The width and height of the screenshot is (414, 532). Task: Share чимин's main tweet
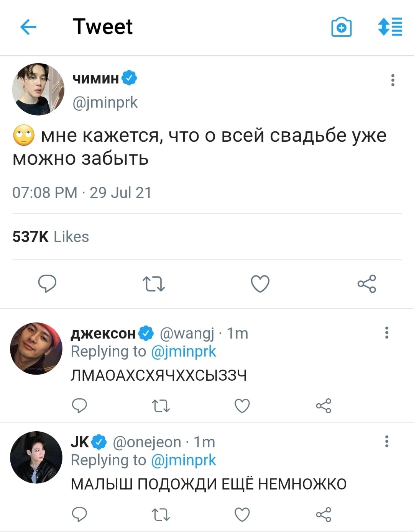pyautogui.click(x=367, y=284)
